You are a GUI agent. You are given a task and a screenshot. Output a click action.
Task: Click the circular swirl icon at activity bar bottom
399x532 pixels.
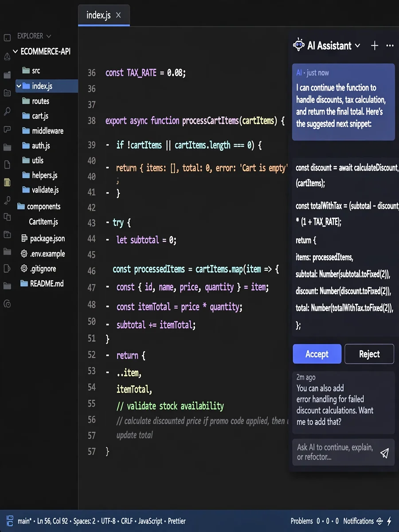7,304
